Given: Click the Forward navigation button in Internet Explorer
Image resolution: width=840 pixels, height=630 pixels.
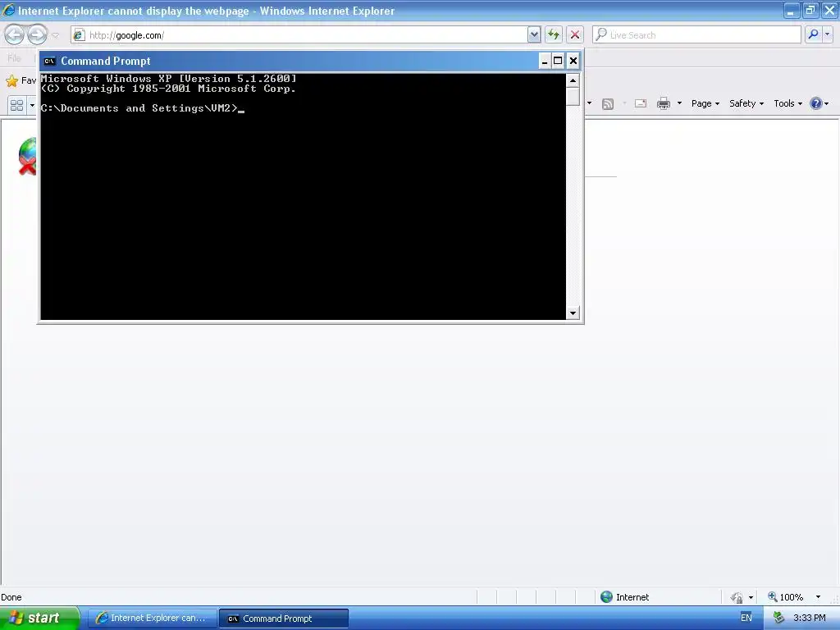Looking at the screenshot, I should (37, 34).
